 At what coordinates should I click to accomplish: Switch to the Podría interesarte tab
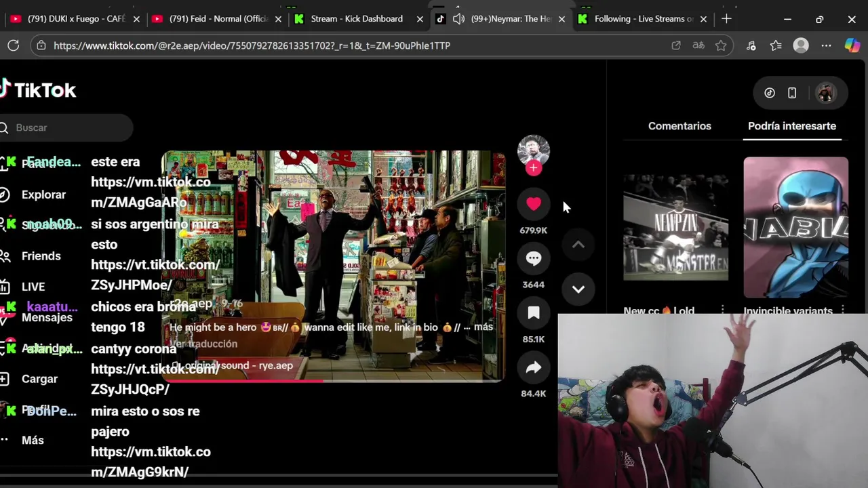click(x=792, y=126)
